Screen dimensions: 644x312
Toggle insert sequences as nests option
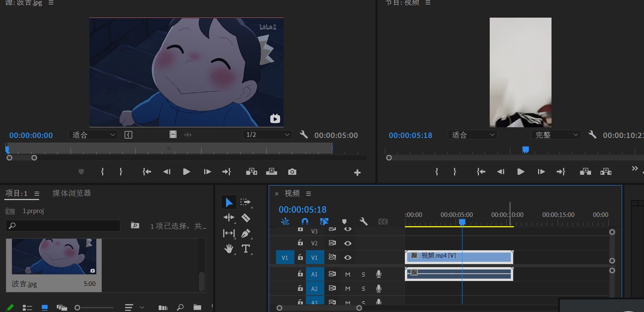coord(285,222)
